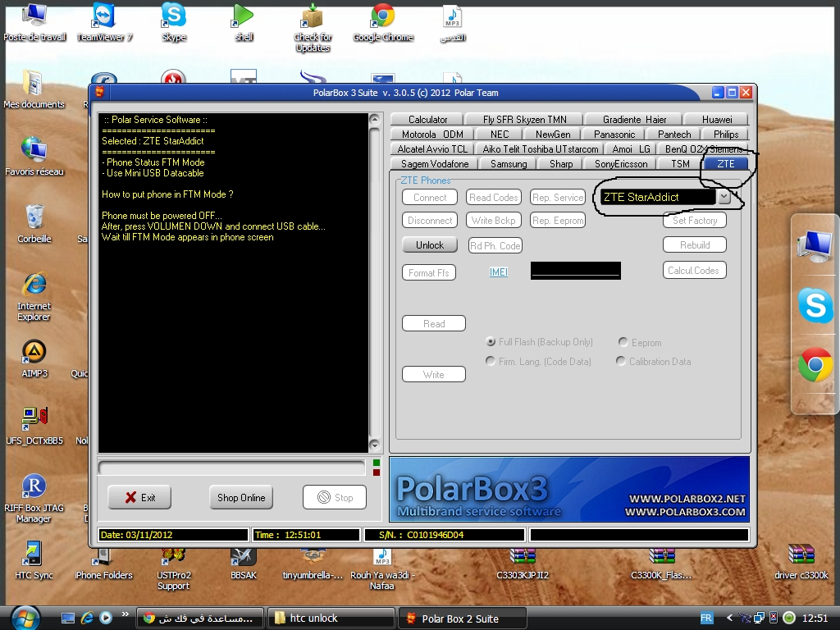840x630 pixels.
Task: Open the Windows Start orb
Action: coord(25,619)
